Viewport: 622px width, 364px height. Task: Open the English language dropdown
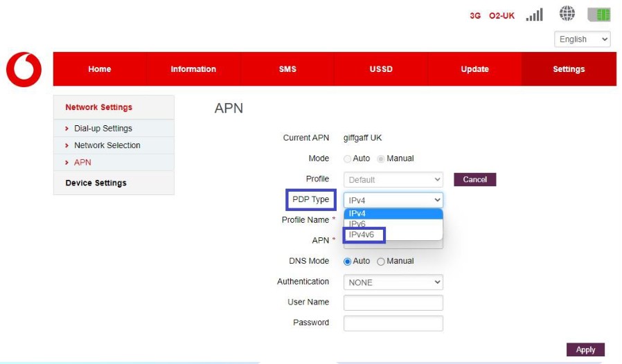pyautogui.click(x=583, y=39)
